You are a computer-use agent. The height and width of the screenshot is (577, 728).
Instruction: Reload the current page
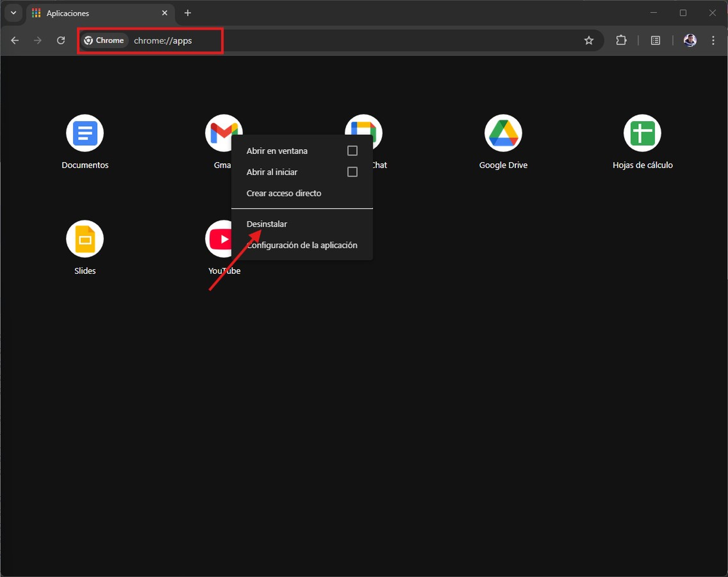point(61,41)
